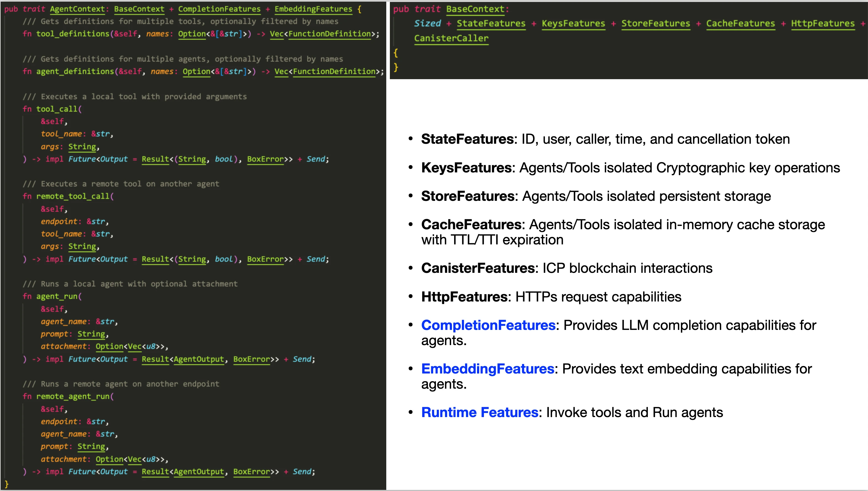Click AgentOutput in remote_agent_run return type

click(x=199, y=471)
